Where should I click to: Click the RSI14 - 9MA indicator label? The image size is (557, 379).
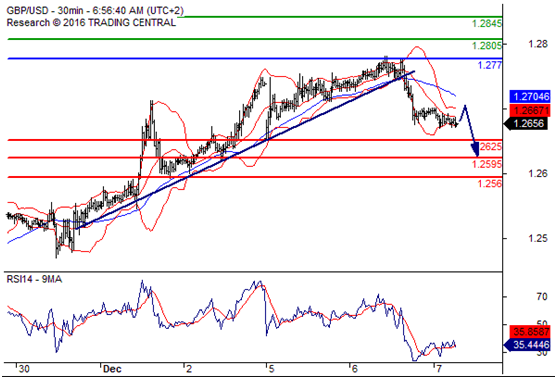click(34, 280)
